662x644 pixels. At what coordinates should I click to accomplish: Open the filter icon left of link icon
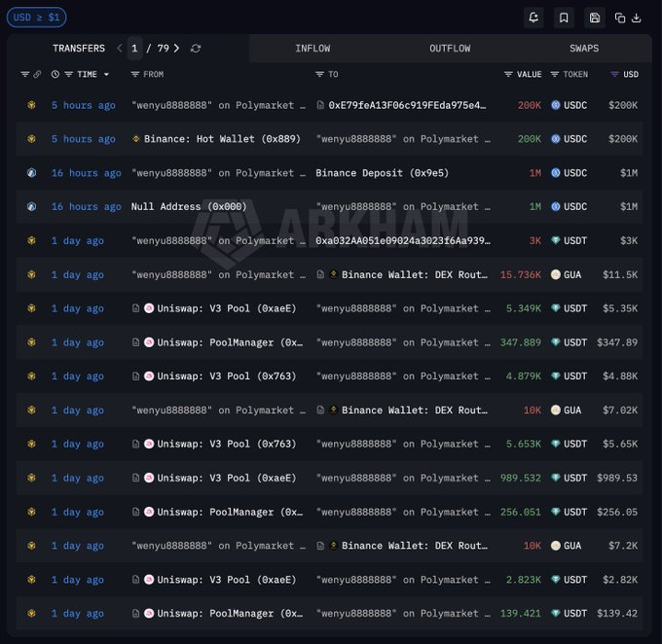(x=25, y=74)
